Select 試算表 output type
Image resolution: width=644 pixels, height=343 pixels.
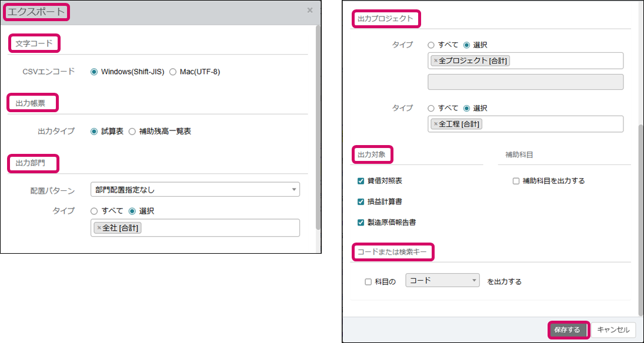tap(94, 132)
